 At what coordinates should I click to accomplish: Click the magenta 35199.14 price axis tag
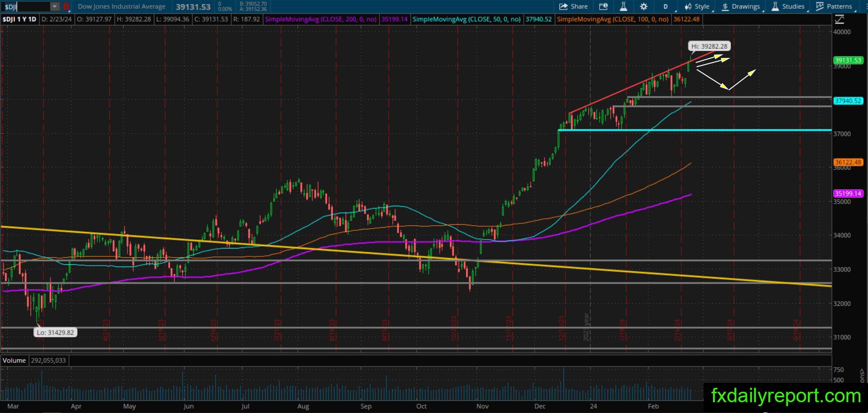point(848,194)
